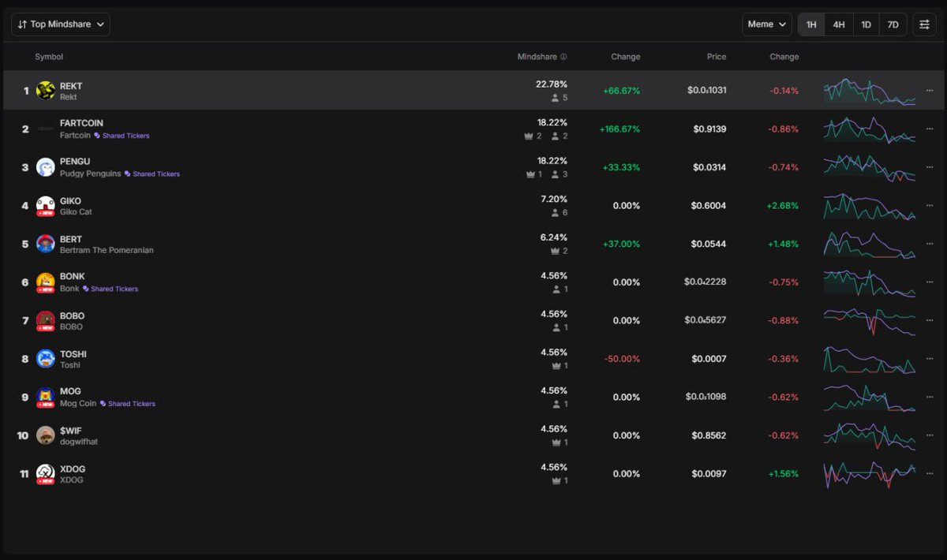Image resolution: width=947 pixels, height=560 pixels.
Task: View the REKT sparkline chart
Action: point(870,91)
